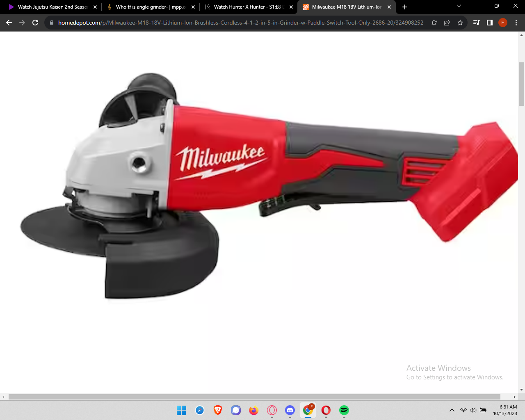The height and width of the screenshot is (420, 525).
Task: Open the purple chat app in taskbar
Action: tap(236, 410)
